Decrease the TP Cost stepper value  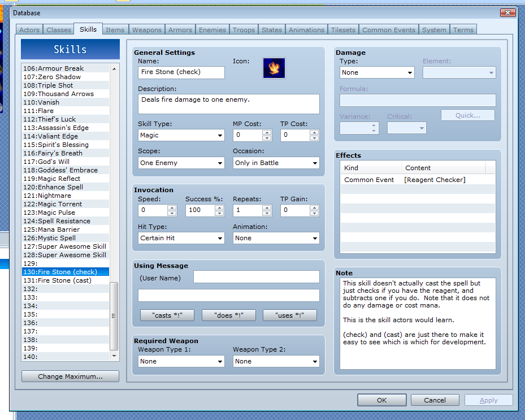click(314, 138)
